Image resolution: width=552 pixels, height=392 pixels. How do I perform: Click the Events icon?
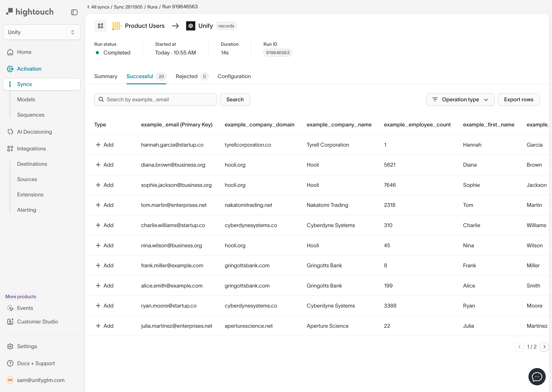(10, 308)
